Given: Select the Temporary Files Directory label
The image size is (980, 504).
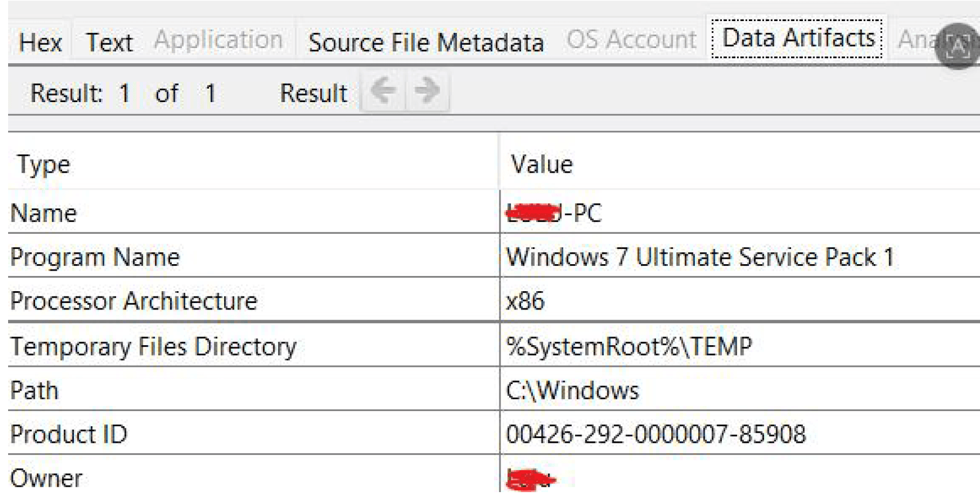Looking at the screenshot, I should point(153,346).
